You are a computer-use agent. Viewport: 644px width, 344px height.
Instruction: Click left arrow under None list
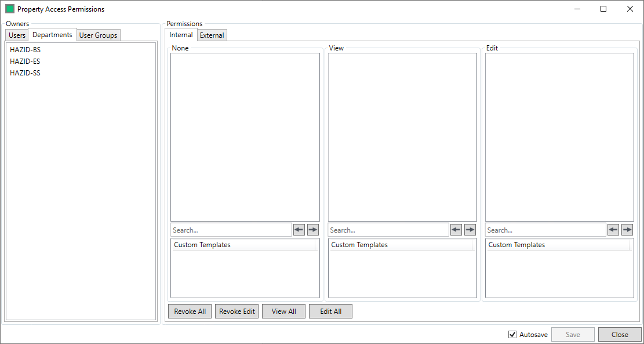(x=299, y=230)
